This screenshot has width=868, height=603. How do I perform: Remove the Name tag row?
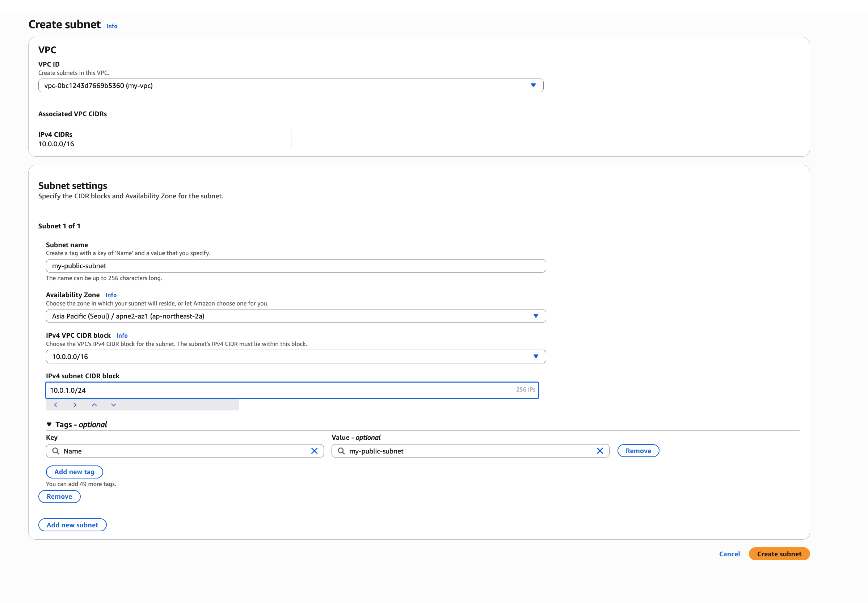click(x=638, y=451)
